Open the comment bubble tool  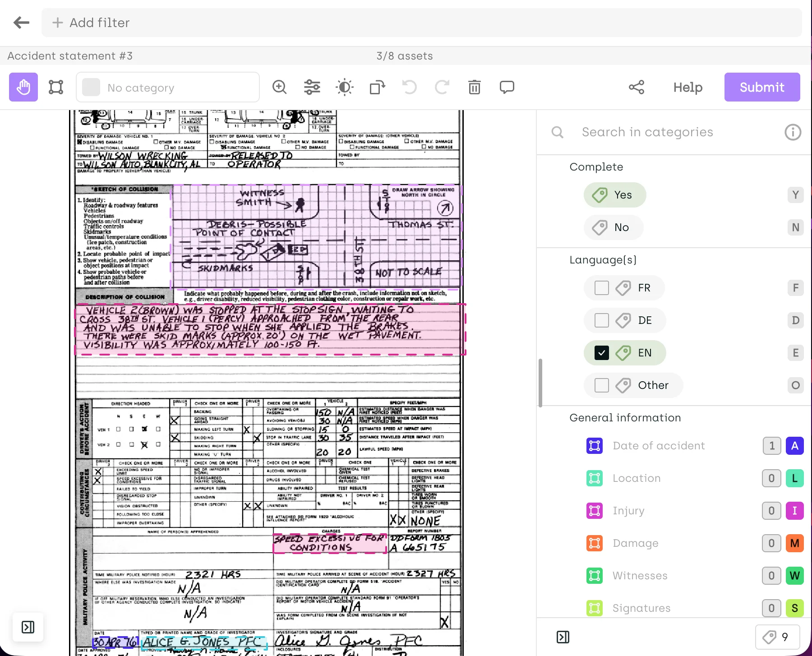click(x=507, y=87)
